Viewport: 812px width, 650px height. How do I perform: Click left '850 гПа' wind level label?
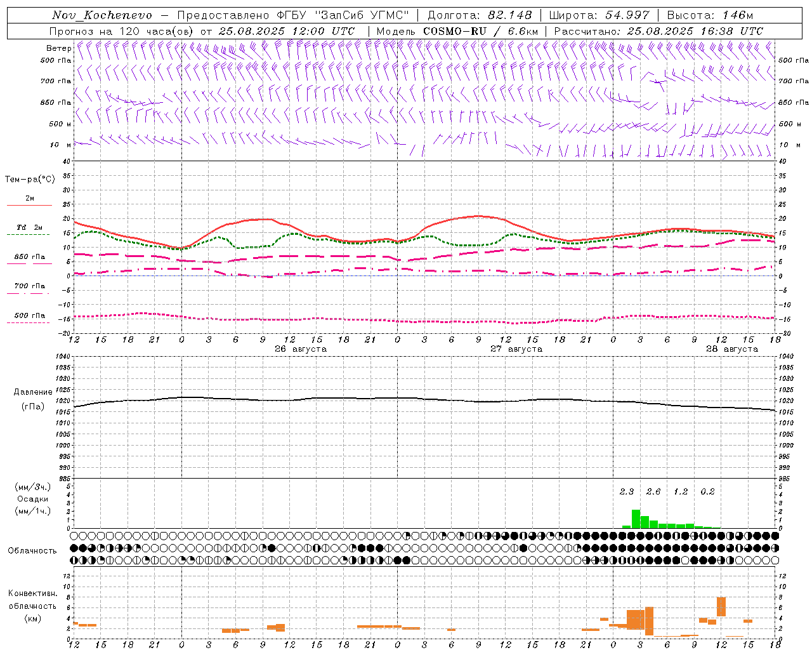click(x=56, y=102)
